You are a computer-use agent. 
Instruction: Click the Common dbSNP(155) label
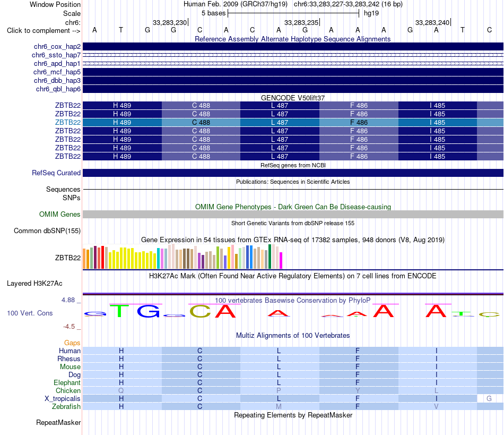pyautogui.click(x=47, y=231)
